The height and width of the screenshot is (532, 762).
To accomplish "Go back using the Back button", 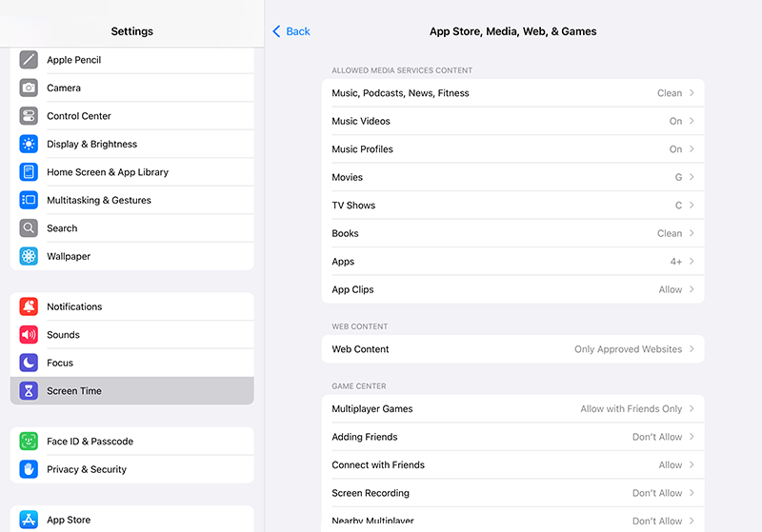I will pos(291,31).
